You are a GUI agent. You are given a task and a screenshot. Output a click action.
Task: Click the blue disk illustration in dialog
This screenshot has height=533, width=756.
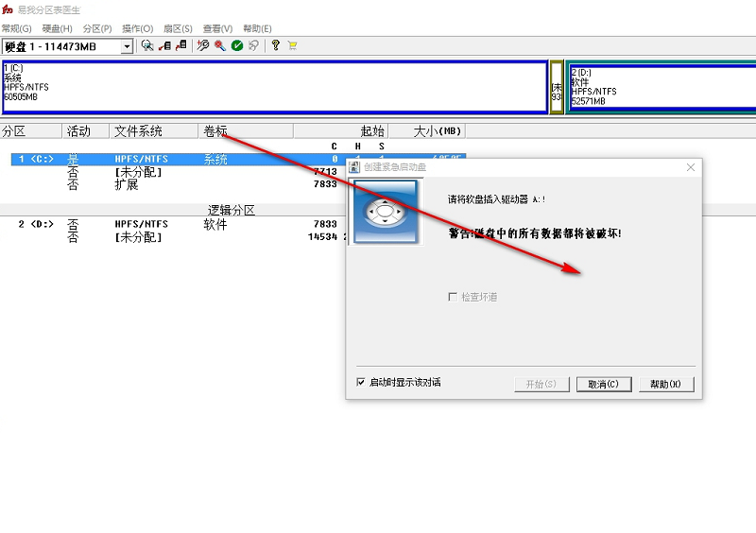point(386,212)
